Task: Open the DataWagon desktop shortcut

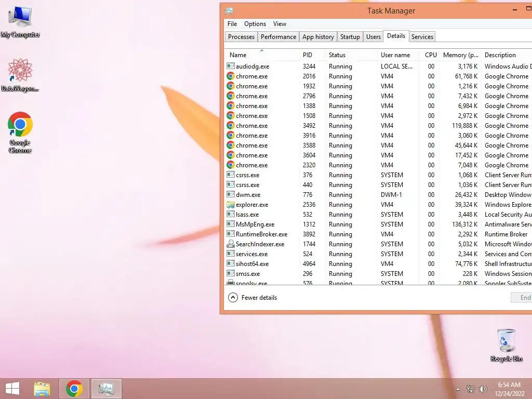Action: (x=20, y=75)
